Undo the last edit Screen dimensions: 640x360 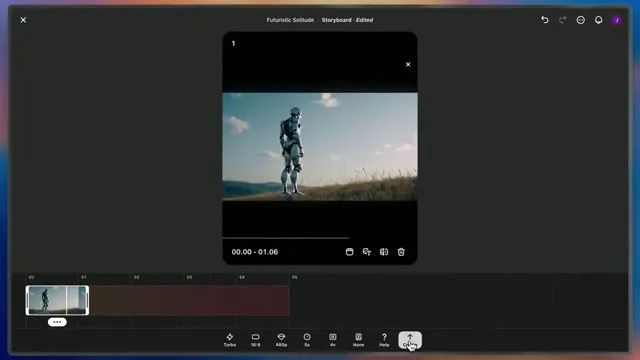[x=545, y=20]
